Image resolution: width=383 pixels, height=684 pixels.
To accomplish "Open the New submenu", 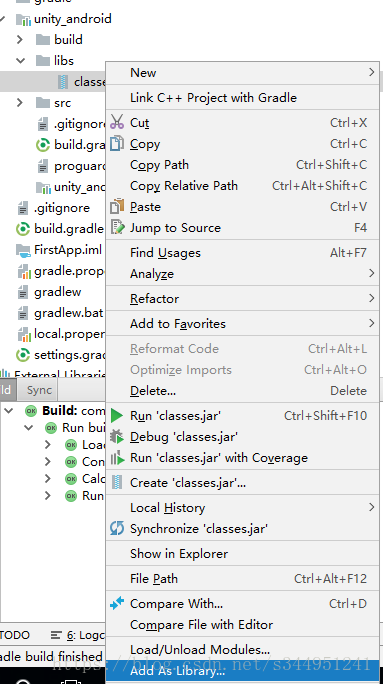I will (242, 73).
